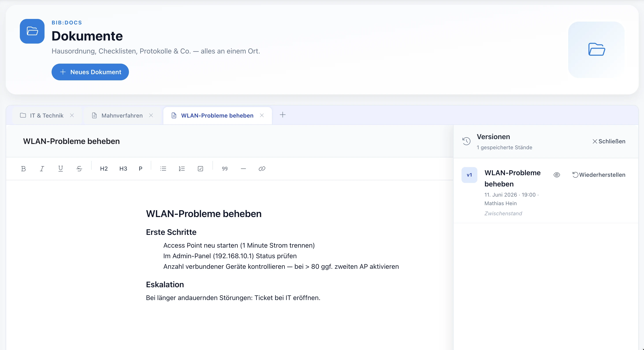644x350 pixels.
Task: Switch to the Mahnverfahren tab
Action: coord(122,116)
